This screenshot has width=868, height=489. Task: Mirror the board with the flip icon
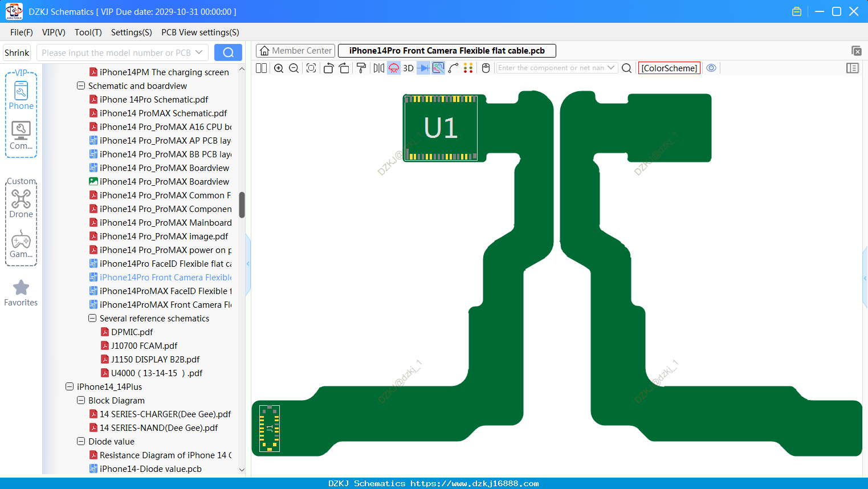[379, 68]
